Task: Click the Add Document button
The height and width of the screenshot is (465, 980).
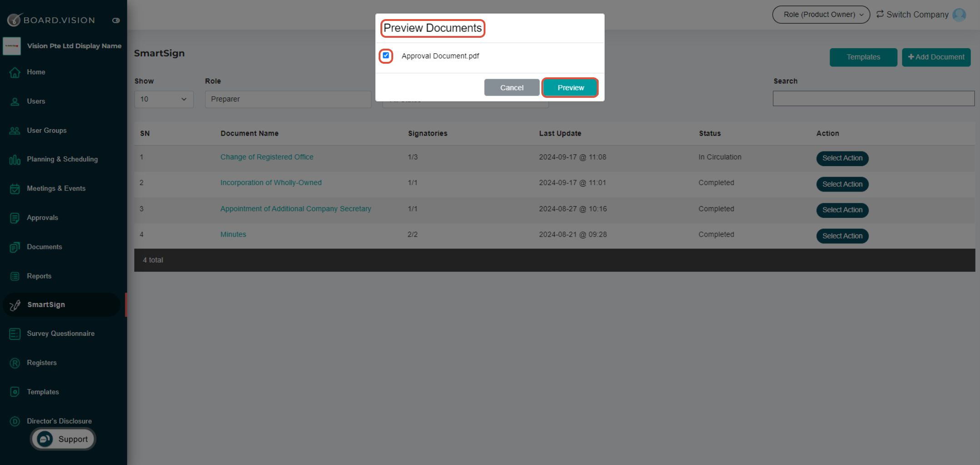Action: tap(936, 57)
